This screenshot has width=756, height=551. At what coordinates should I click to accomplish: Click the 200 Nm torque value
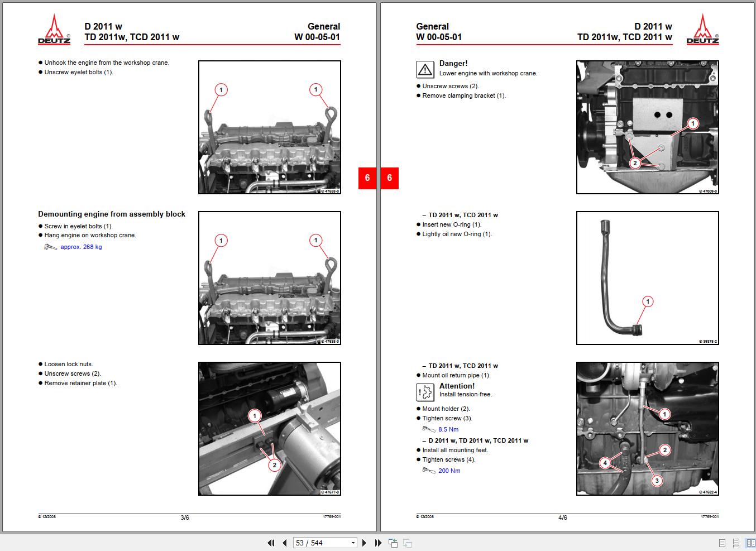[x=449, y=471]
